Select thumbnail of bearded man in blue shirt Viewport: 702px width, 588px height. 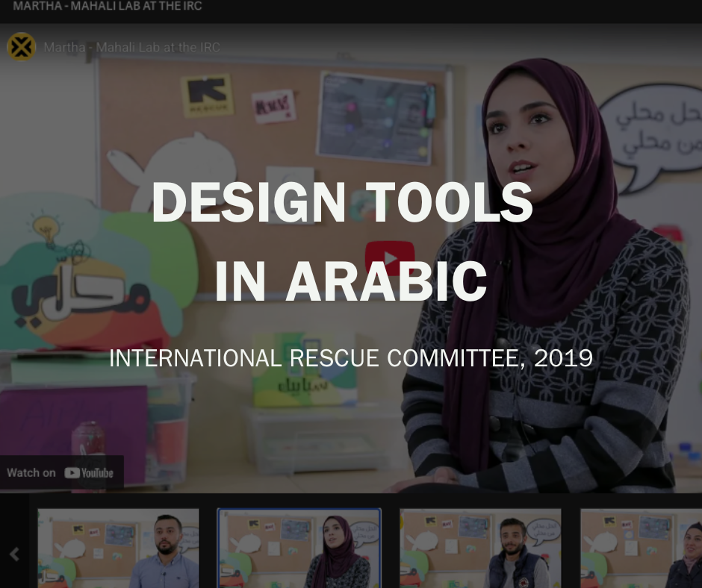coord(118,548)
